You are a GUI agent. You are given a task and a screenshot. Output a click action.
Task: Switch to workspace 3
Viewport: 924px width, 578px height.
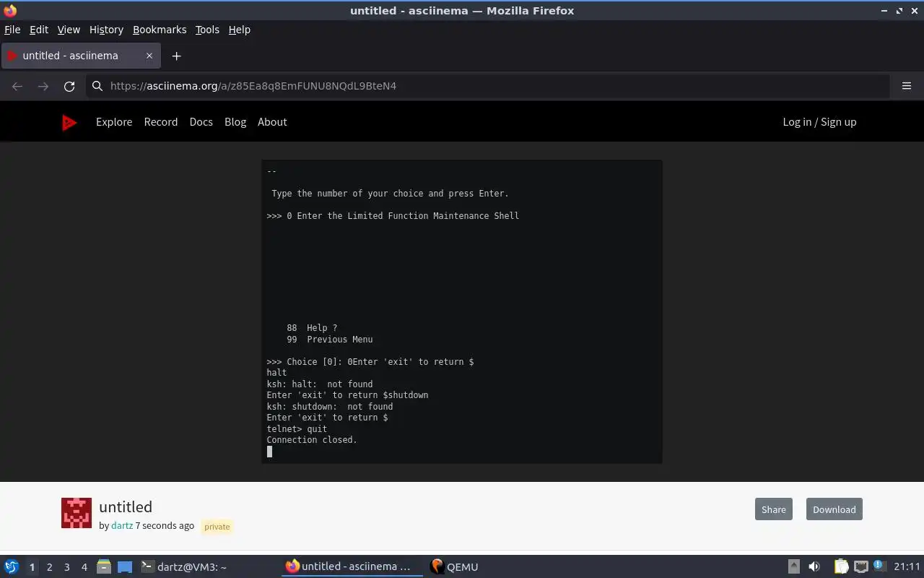66,567
